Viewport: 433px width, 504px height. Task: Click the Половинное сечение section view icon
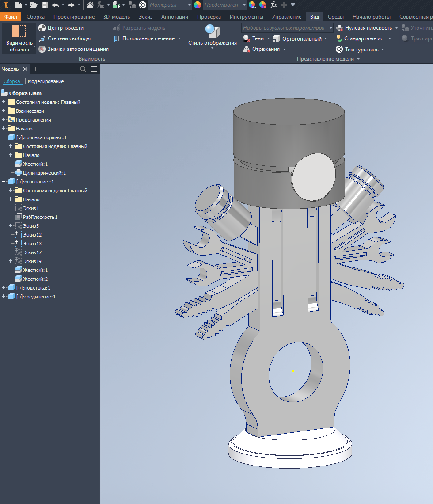point(116,38)
